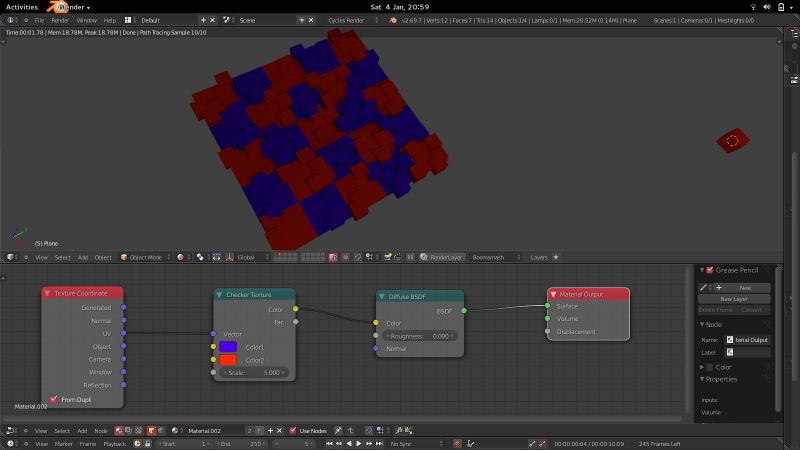Viewport: 800px width, 450px height.
Task: Open the Render menu in Info header
Action: point(60,20)
